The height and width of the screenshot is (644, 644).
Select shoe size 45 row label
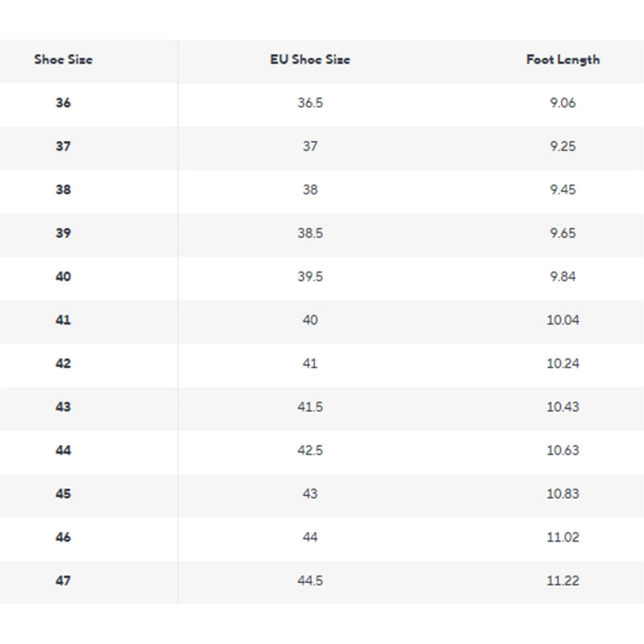pos(63,494)
